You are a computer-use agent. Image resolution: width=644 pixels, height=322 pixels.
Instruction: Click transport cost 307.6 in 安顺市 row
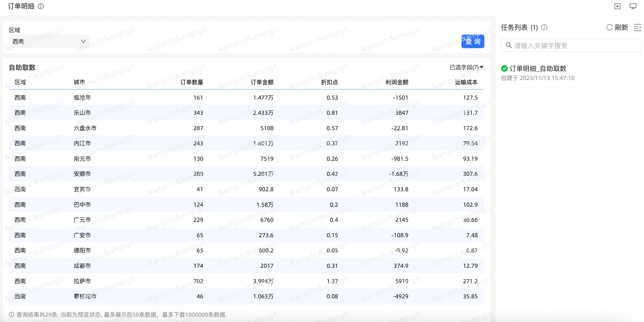pyautogui.click(x=470, y=174)
